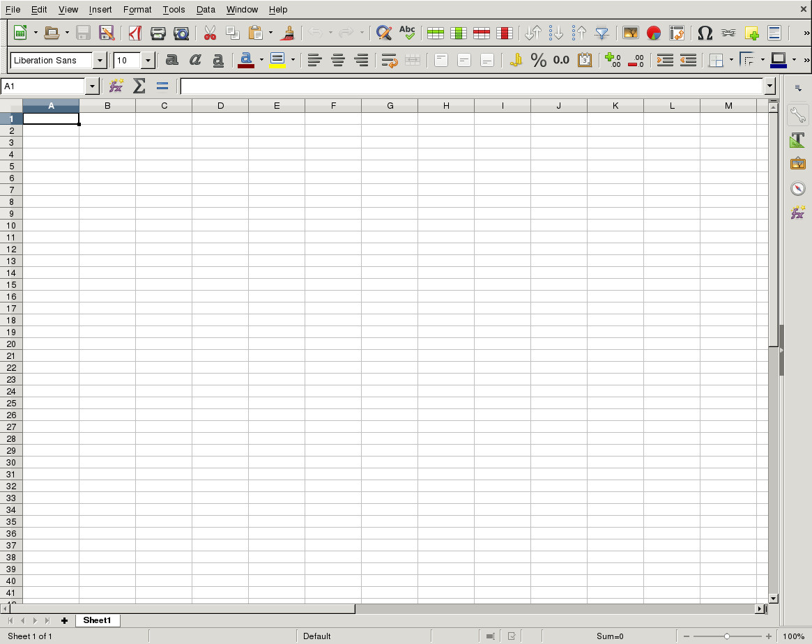Click the Print icon
The height and width of the screenshot is (644, 812).
pyautogui.click(x=158, y=33)
